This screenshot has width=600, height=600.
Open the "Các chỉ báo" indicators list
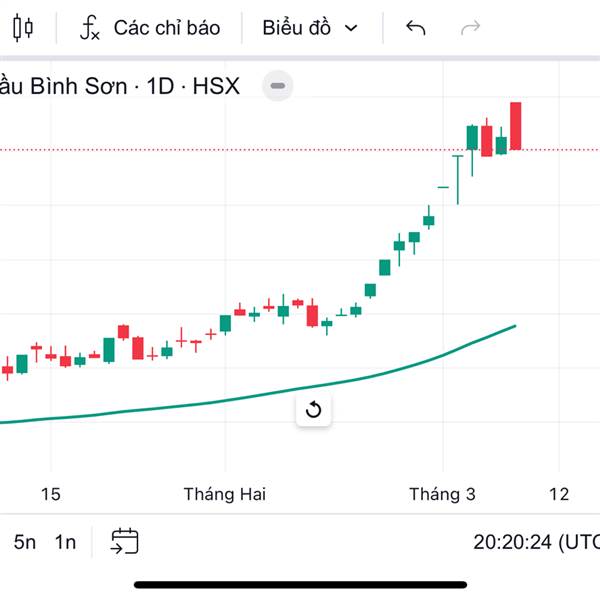click(166, 27)
